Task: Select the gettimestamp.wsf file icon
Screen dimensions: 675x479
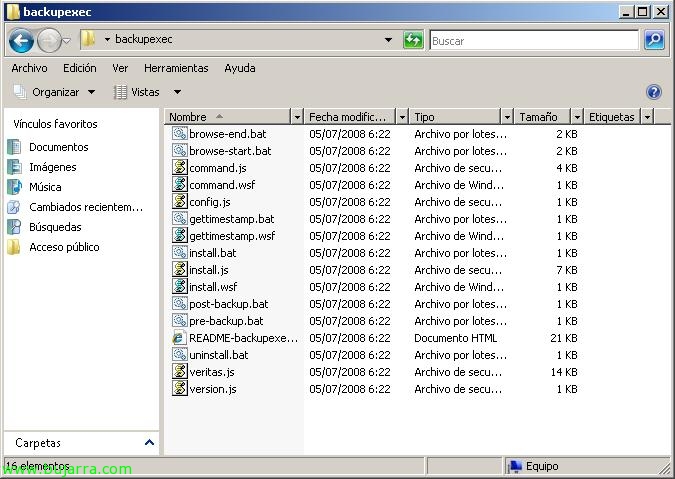Action: pyautogui.click(x=180, y=235)
